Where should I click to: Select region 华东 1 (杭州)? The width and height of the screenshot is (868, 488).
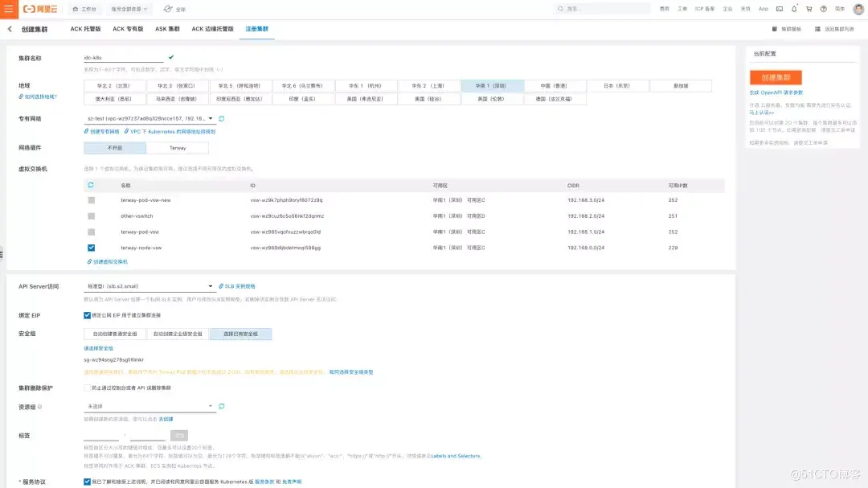click(x=366, y=86)
